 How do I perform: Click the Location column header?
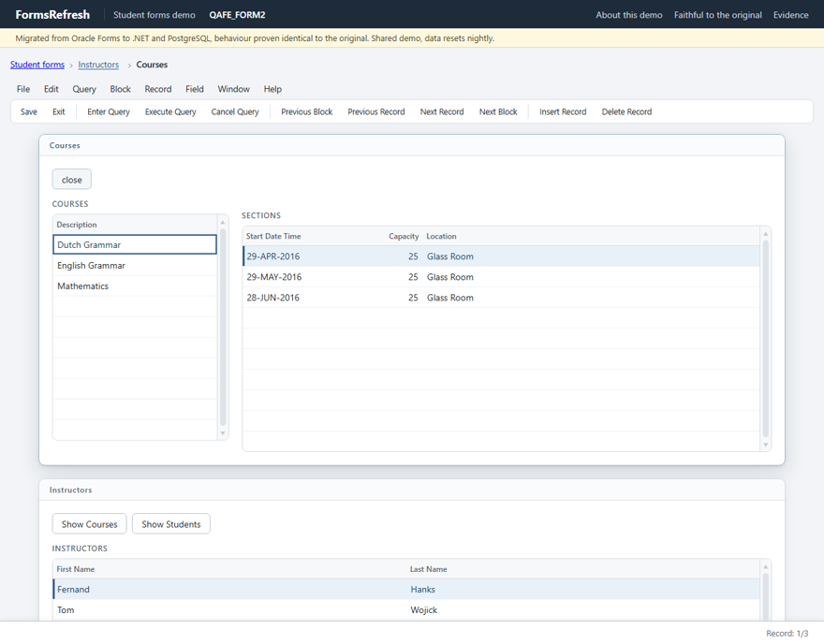[441, 237]
